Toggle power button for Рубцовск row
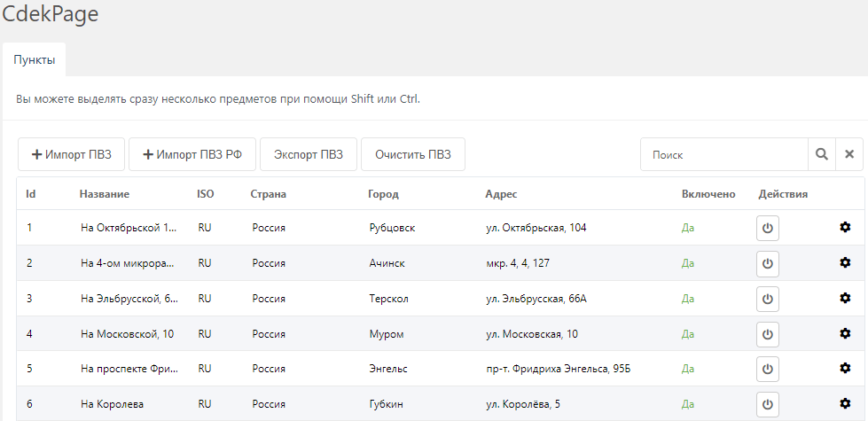The image size is (868, 421). tap(767, 228)
